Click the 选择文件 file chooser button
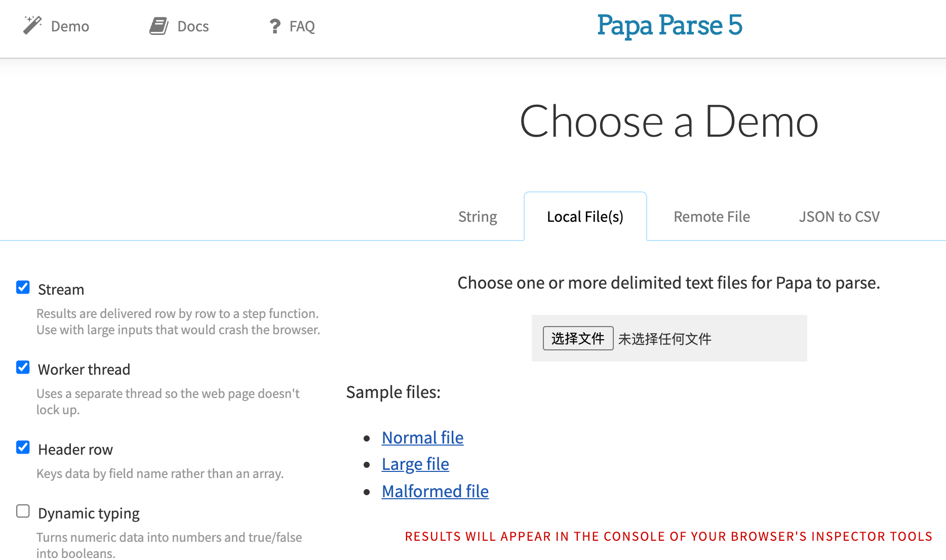The height and width of the screenshot is (560, 946). (x=578, y=338)
